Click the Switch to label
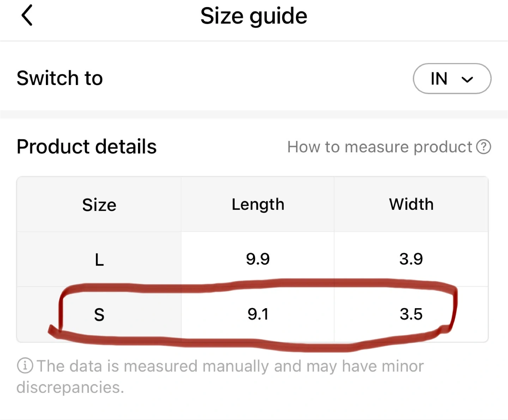The image size is (508, 420). pyautogui.click(x=60, y=78)
